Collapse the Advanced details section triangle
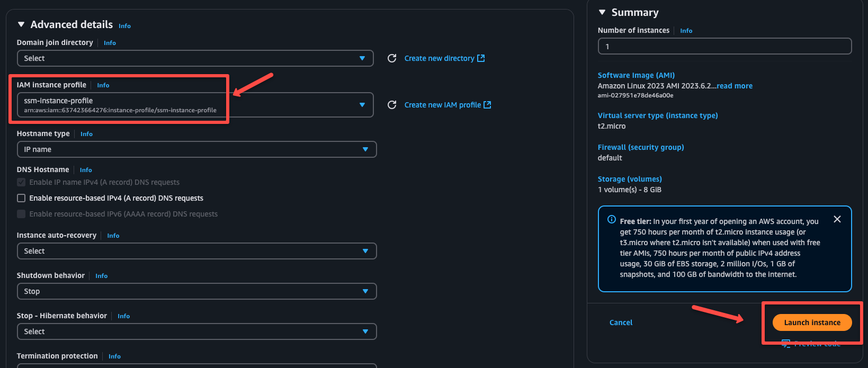The height and width of the screenshot is (368, 868). pos(21,24)
